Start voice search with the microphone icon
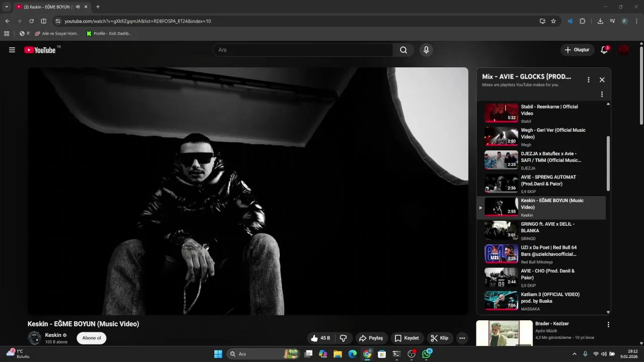The image size is (644, 362). pyautogui.click(x=426, y=50)
